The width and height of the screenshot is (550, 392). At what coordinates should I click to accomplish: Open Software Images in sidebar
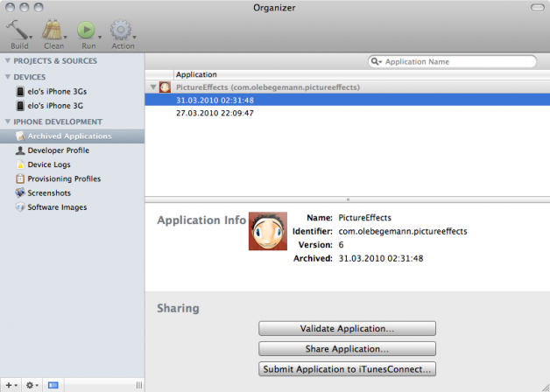click(57, 207)
